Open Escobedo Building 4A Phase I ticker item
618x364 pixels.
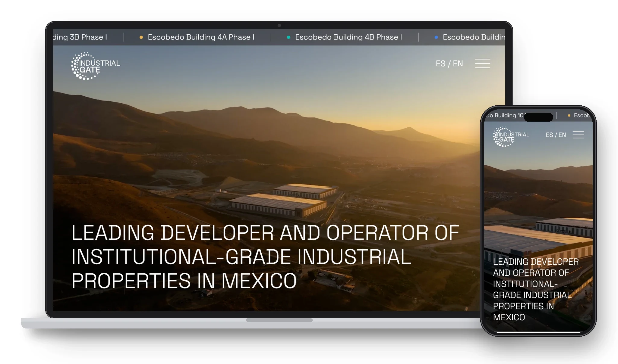(x=201, y=37)
